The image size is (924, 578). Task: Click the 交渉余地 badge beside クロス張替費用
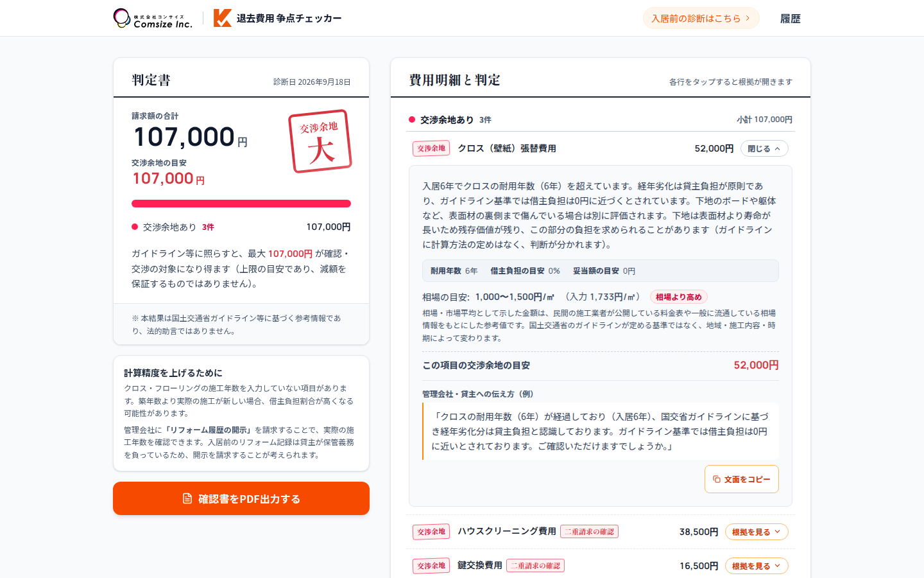(x=431, y=148)
